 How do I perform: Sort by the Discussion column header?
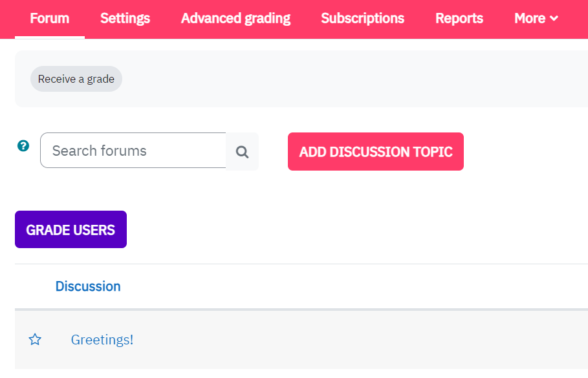click(88, 286)
